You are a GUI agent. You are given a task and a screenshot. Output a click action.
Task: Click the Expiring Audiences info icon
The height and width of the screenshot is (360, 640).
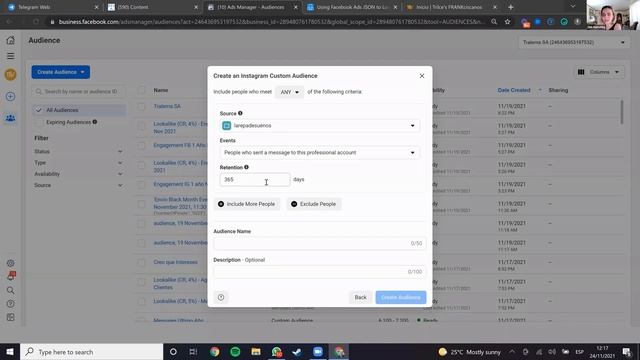[95, 122]
